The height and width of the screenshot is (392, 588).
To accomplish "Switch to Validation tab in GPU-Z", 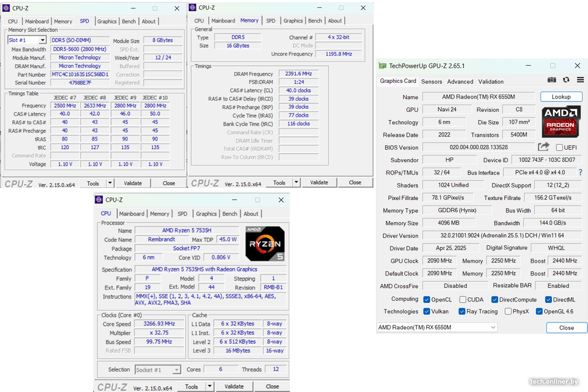I will (x=490, y=81).
